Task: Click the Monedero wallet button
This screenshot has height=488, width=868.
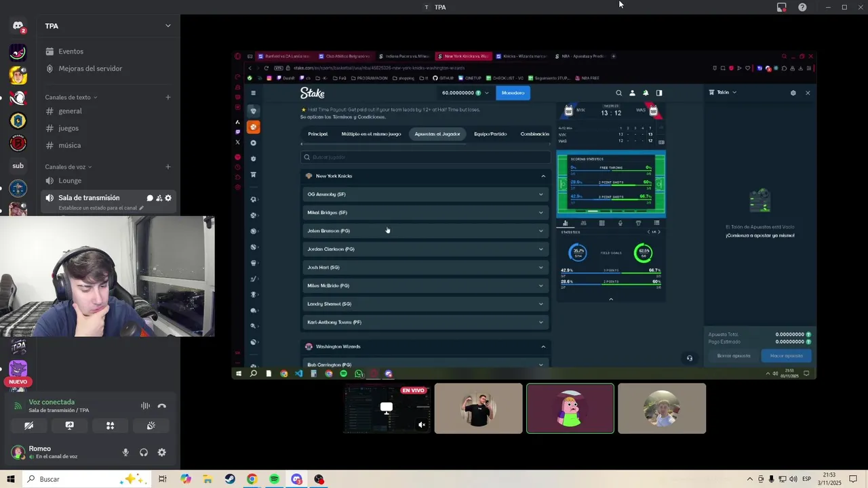Action: 513,93
